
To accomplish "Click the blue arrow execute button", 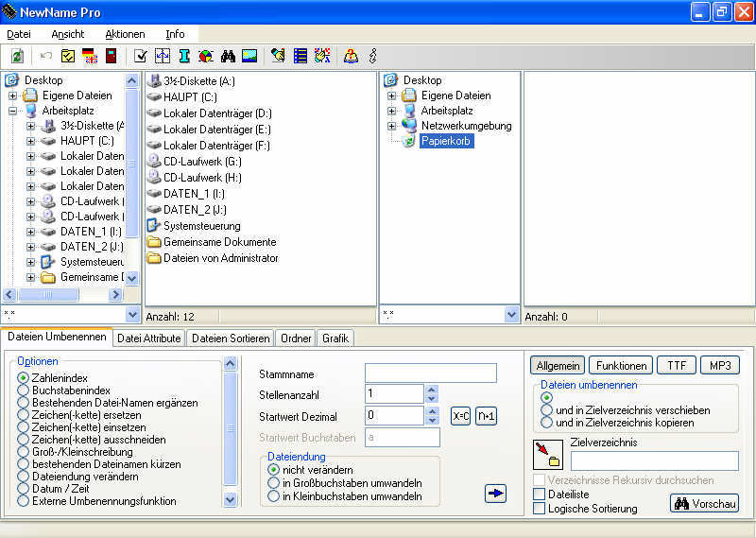I will click(495, 494).
